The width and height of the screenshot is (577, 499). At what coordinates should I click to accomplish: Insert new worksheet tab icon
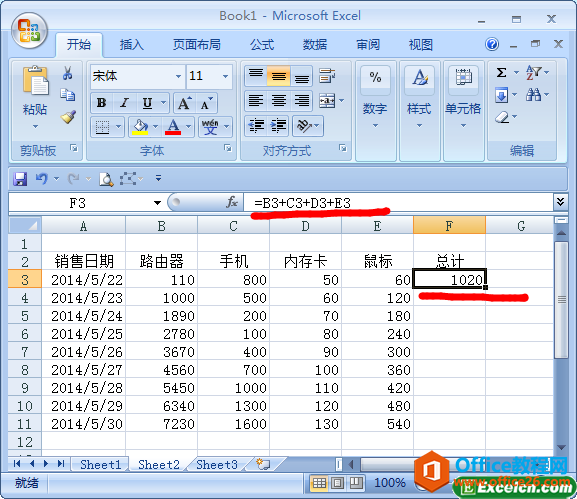(263, 464)
